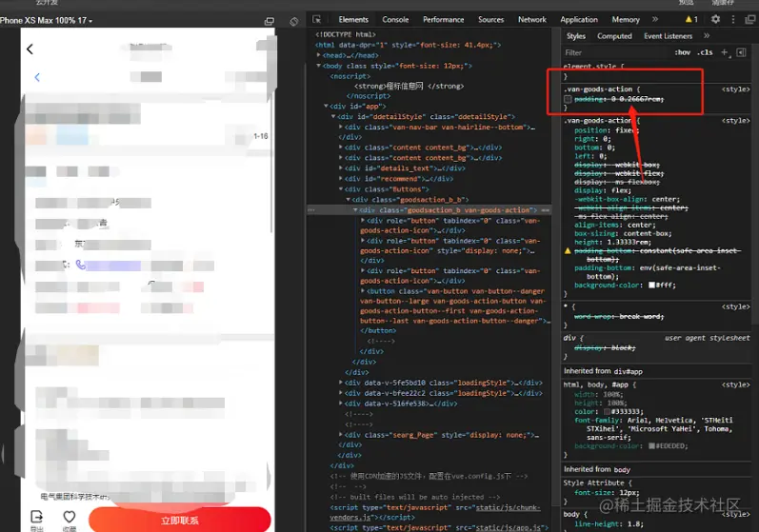The width and height of the screenshot is (759, 532).
Task: Click the height: 1.33333rem declaration
Action: pos(612,242)
